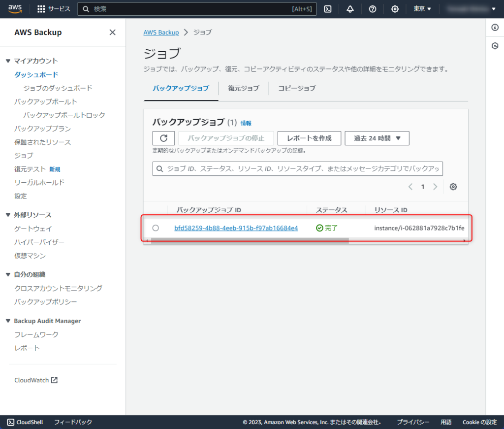Open 用語 in the footer
The height and width of the screenshot is (429, 504).
pos(446,422)
